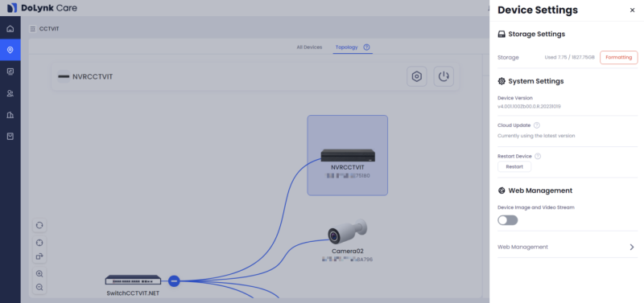This screenshot has width=644, height=303.
Task: Collapse the SwitchCCTVIT.NET node branches
Action: 174,280
